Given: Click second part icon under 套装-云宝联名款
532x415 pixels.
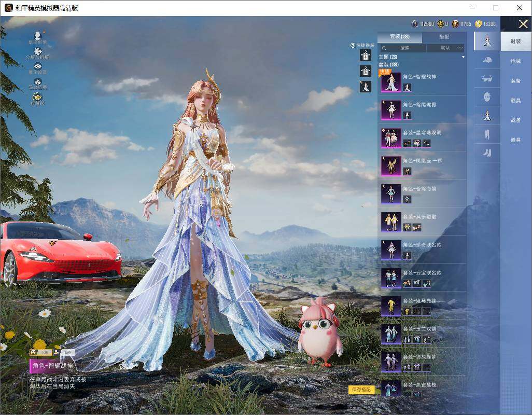Looking at the screenshot, I should tap(417, 283).
